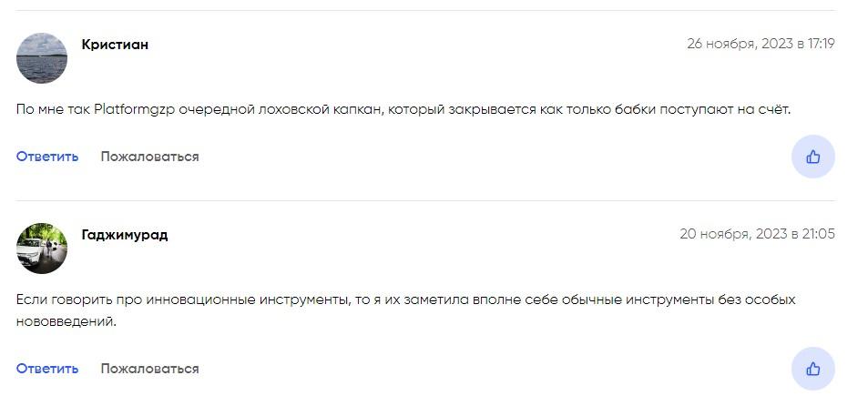Like Гаджимурад's comment with thumbs-up
868x406 pixels.
[x=812, y=369]
